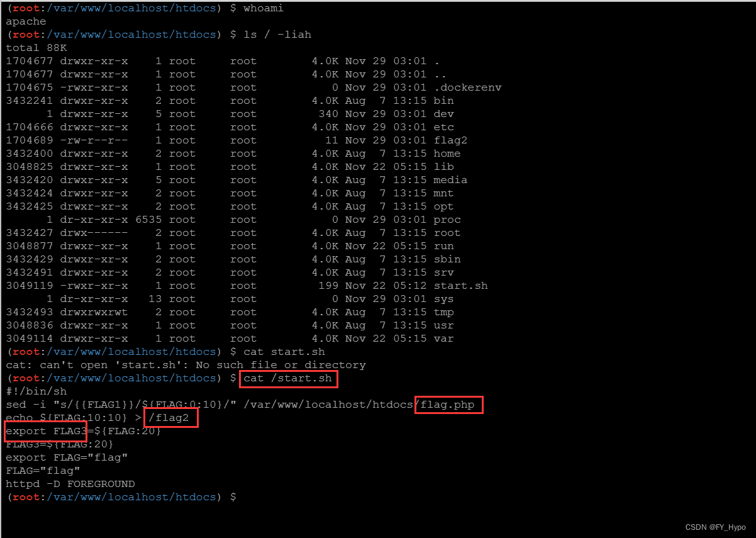Select the 'bin' directory name
The image size is (756, 538).
point(443,101)
